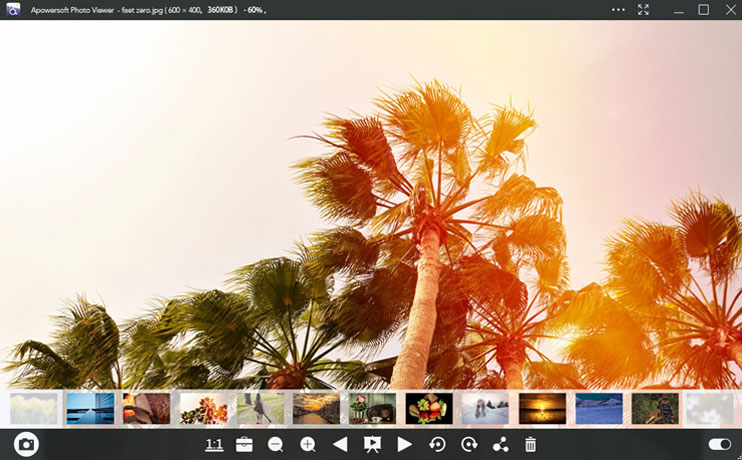This screenshot has height=460, width=742.
Task: Delete the current photo with trash icon
Action: click(531, 444)
